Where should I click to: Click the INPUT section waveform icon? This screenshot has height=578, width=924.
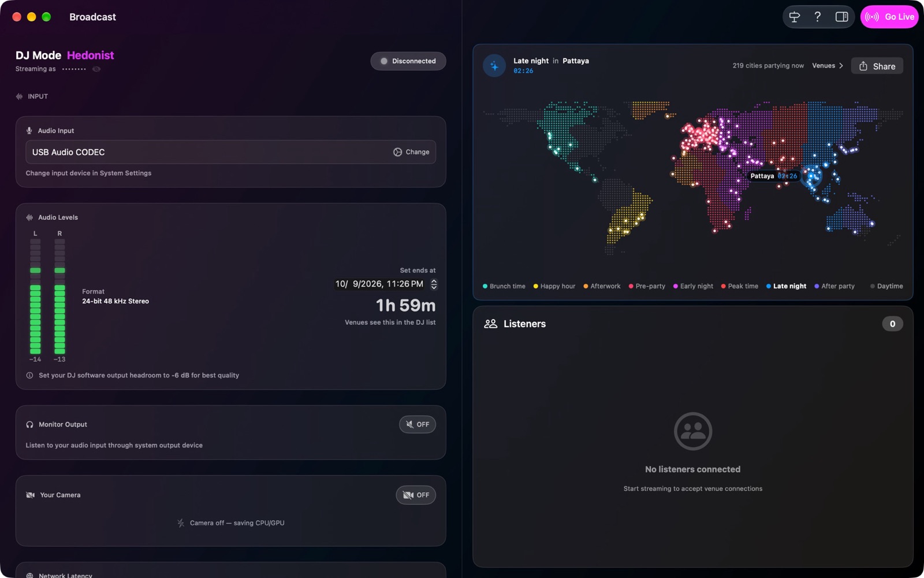click(x=19, y=97)
